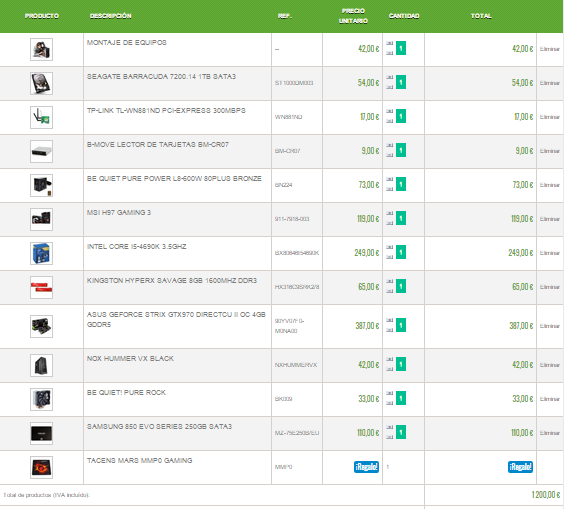The width and height of the screenshot is (567, 509).
Task: Decrease quantity of Kingston HyperX Savage
Action: tap(389, 291)
